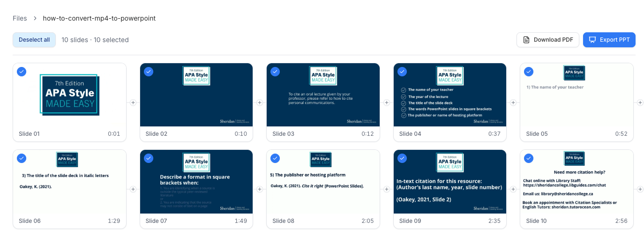Open Slide 08 publisher platform thumbnail
This screenshot has height=251, width=644.
[323, 182]
